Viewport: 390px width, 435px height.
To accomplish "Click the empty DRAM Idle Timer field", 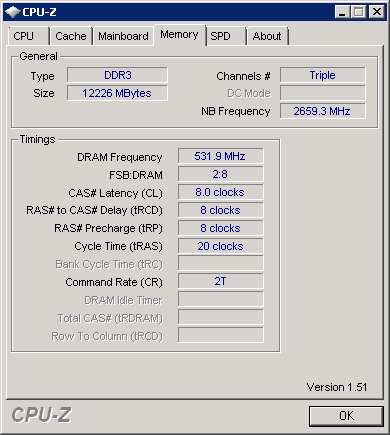I will [x=220, y=299].
